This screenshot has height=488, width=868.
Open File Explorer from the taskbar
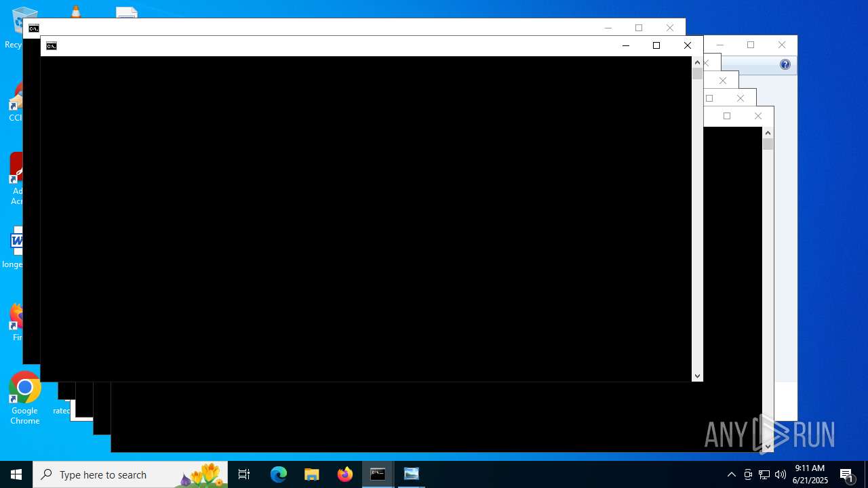pos(311,474)
